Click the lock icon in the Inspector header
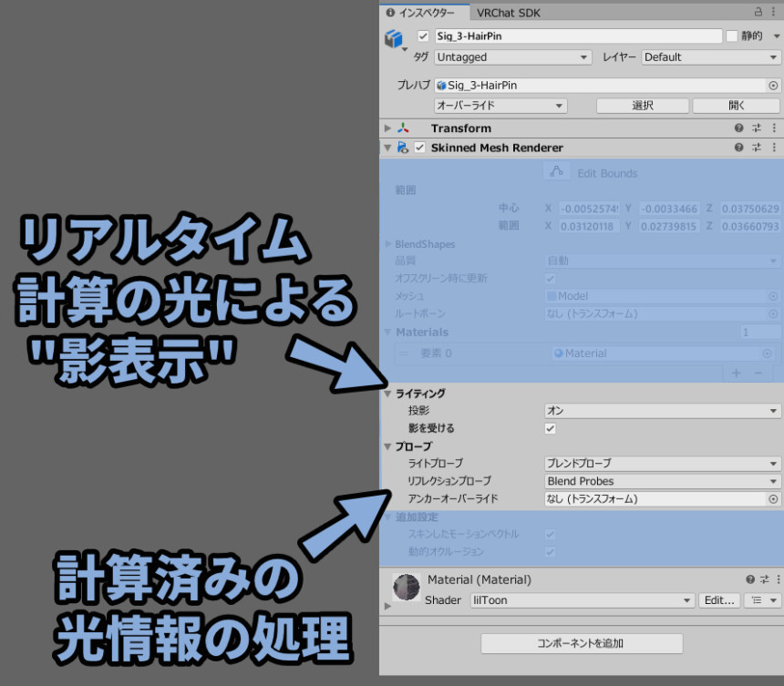This screenshot has height=686, width=784. coord(758,12)
